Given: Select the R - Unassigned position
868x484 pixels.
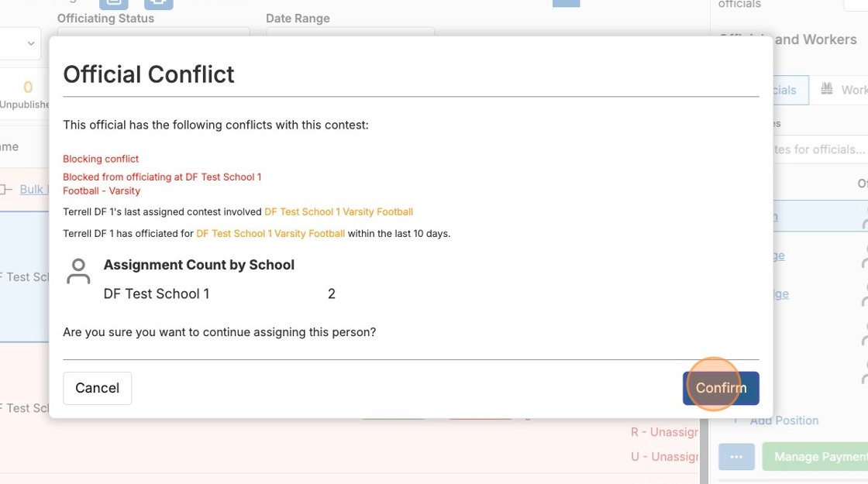Looking at the screenshot, I should pyautogui.click(x=664, y=433).
